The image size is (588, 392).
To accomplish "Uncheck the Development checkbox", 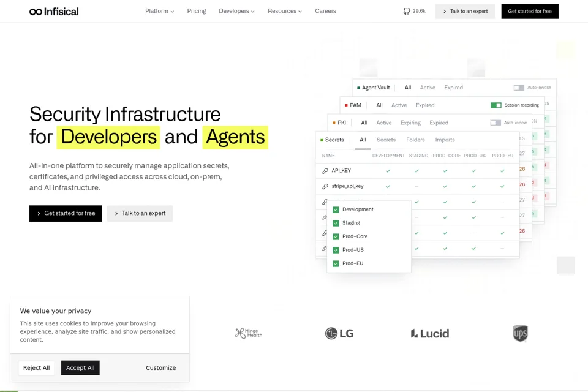I will pos(336,209).
